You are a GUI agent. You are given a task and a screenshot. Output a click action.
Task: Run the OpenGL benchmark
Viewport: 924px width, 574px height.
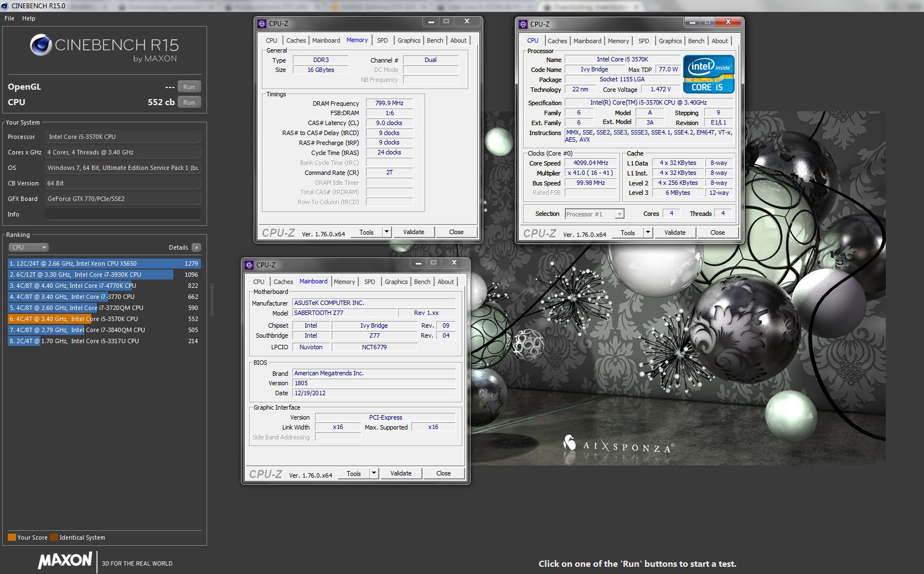click(x=189, y=87)
